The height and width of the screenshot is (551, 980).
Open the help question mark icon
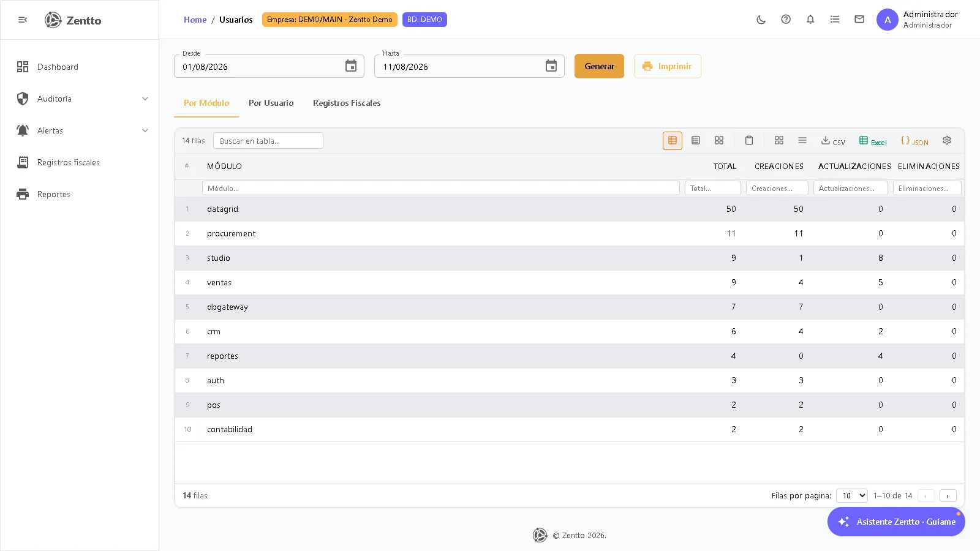786,20
